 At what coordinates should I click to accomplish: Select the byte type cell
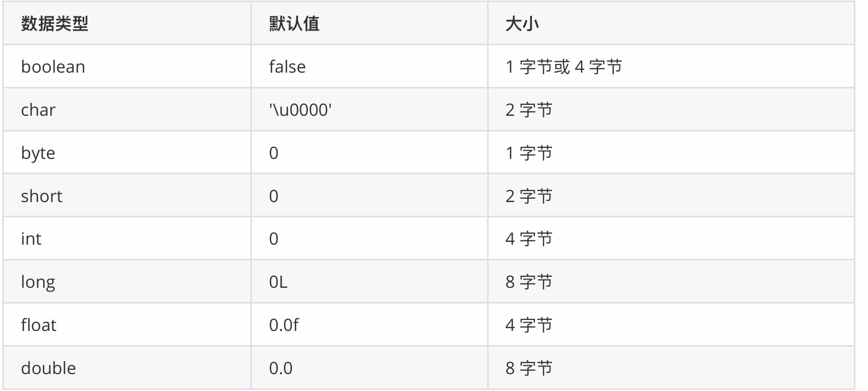38,153
